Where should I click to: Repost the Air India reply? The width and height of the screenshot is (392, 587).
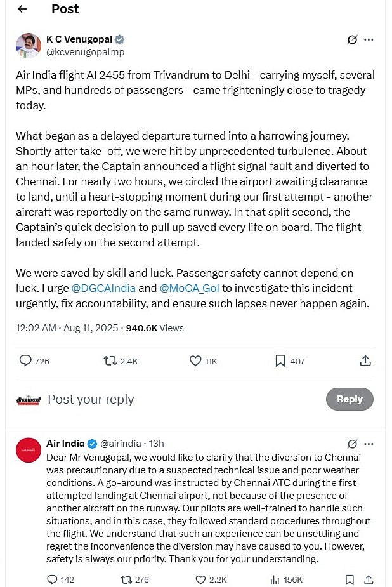point(126,579)
